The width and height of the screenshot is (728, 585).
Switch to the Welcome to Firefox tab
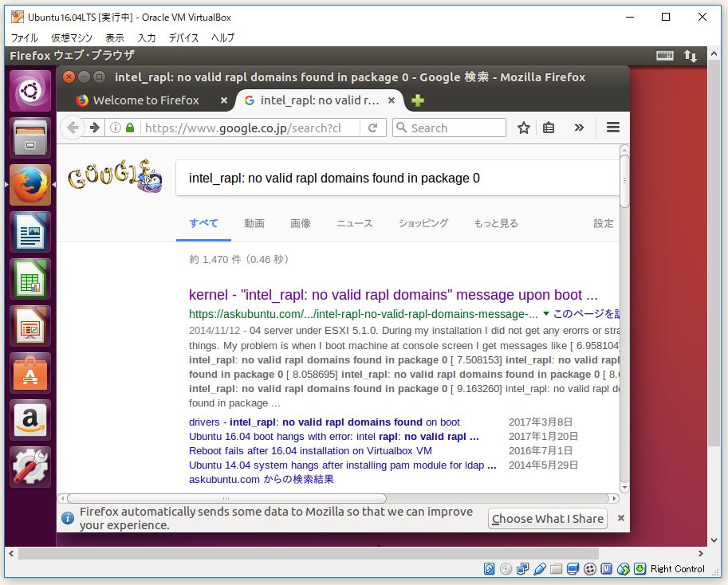tap(146, 100)
